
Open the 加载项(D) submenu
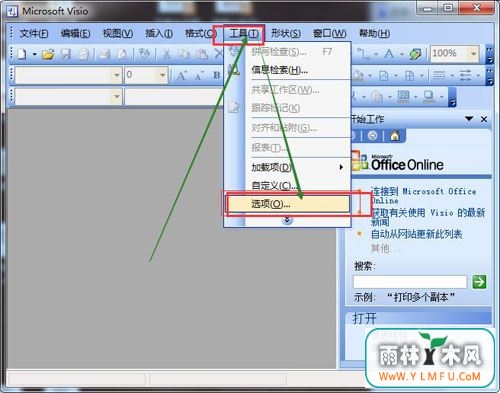[297, 167]
